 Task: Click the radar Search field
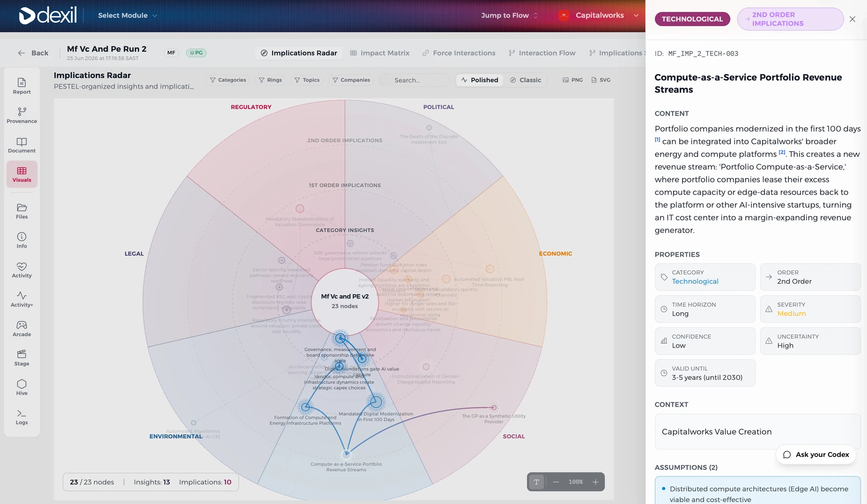[415, 80]
